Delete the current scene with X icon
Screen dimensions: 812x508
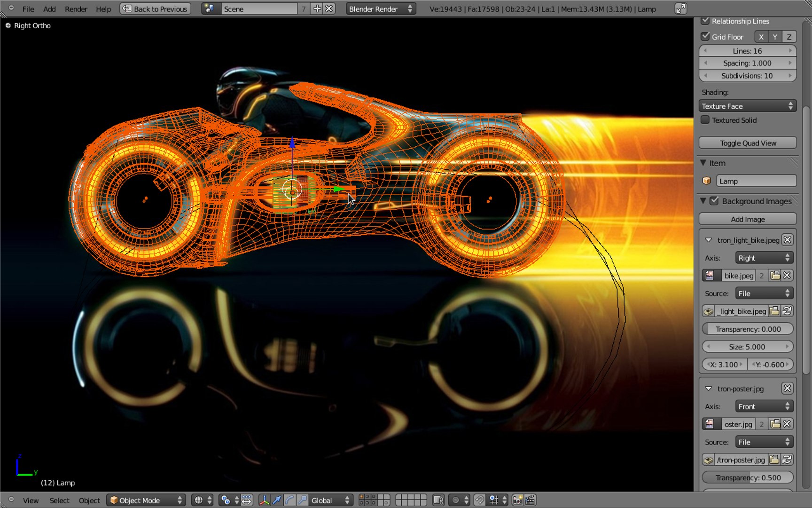click(x=329, y=8)
